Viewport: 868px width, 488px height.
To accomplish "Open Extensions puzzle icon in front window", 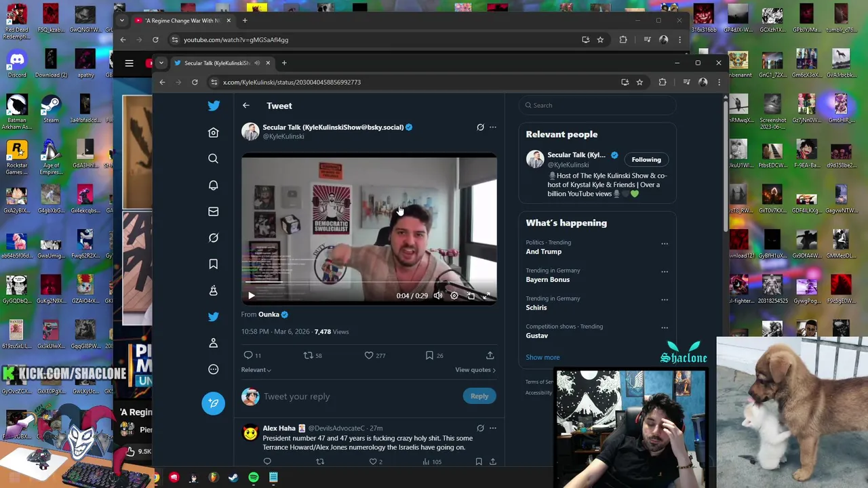I will 663,82.
